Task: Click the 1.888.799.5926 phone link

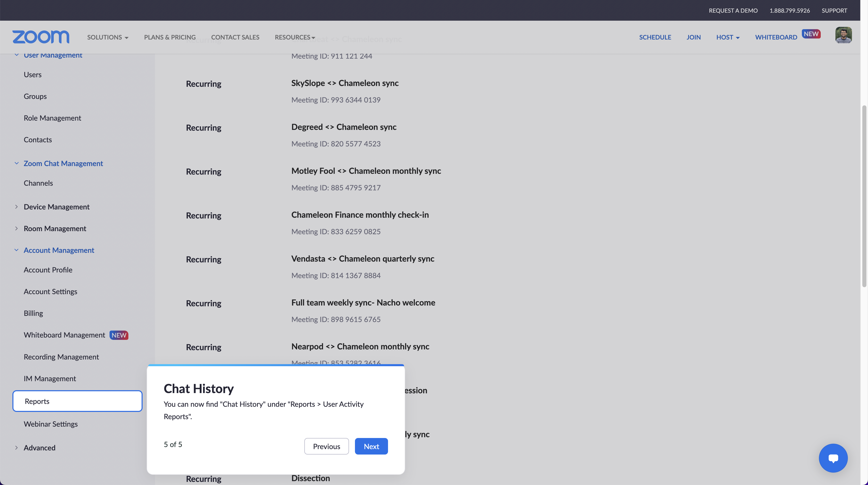Action: (789, 10)
